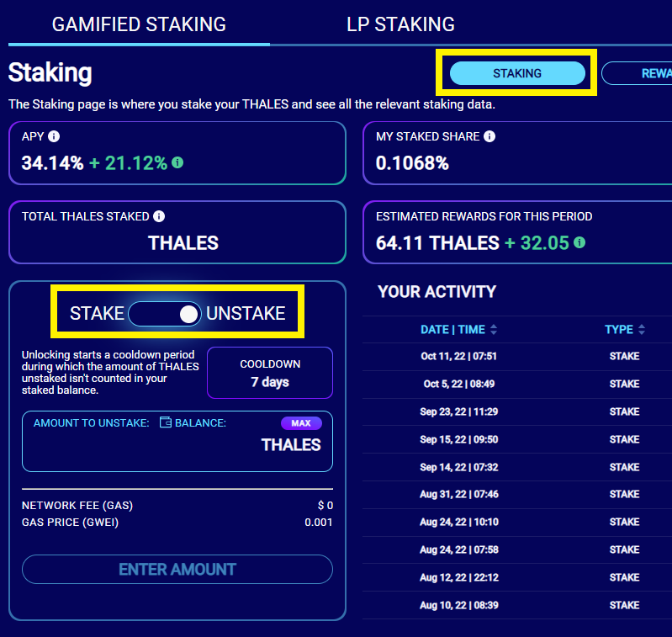
Task: Select activity row Aug 31, 22 | 07:46
Action: pos(517,494)
